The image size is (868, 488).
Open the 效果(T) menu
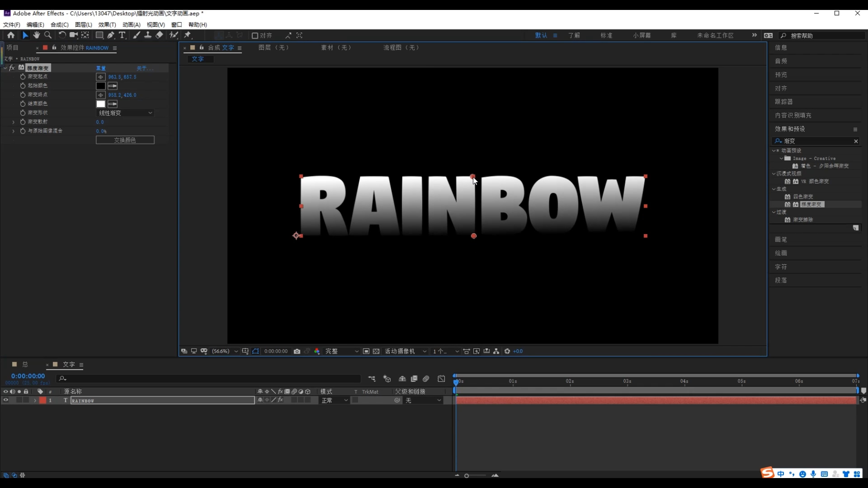tap(107, 25)
